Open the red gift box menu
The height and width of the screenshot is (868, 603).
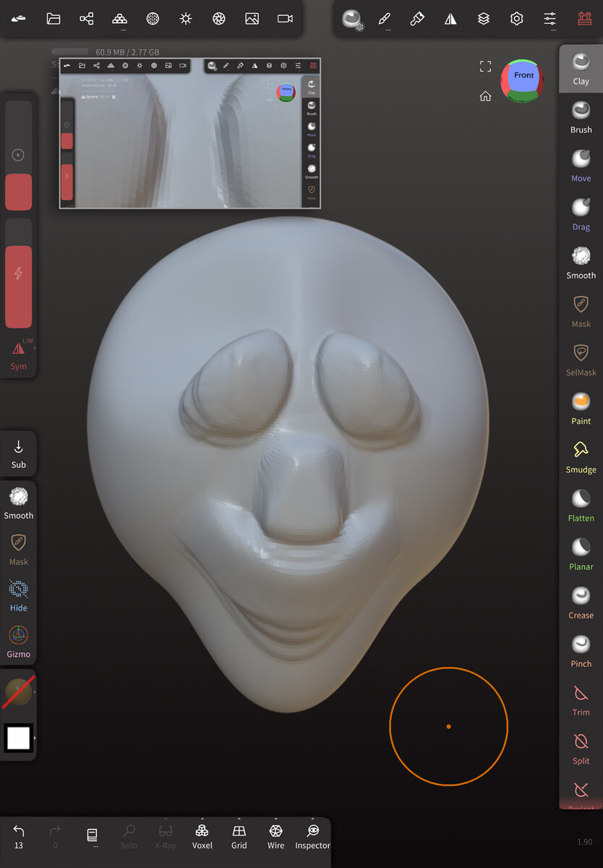(584, 19)
